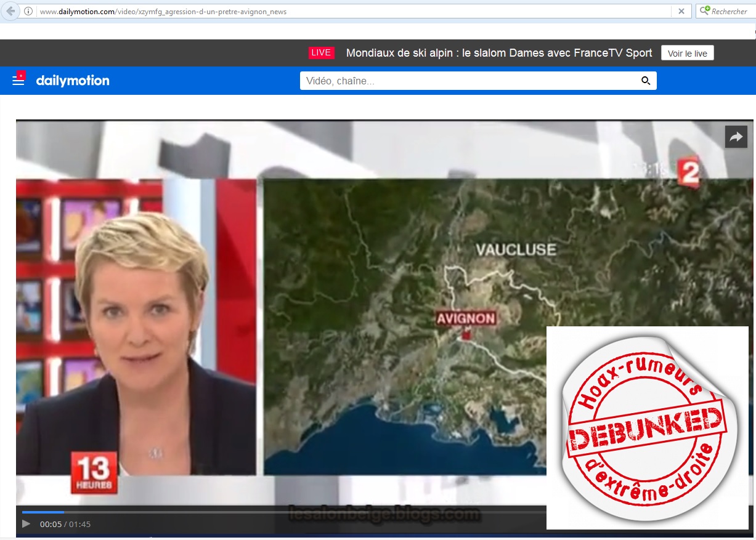
Task: Click the red LIVE badge
Action: coord(321,53)
